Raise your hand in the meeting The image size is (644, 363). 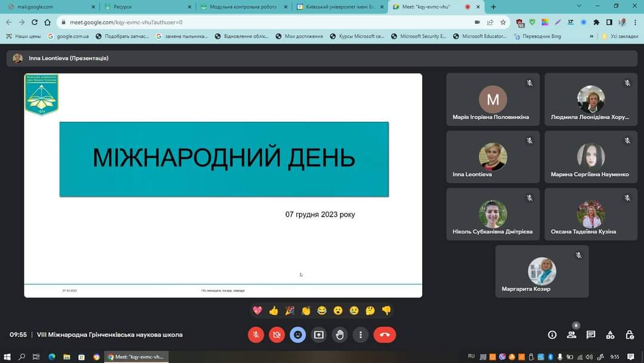[x=340, y=334]
